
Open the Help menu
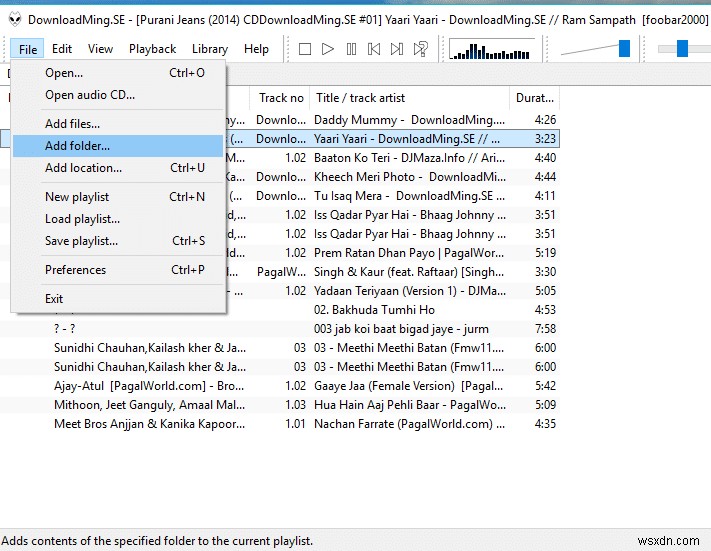256,49
